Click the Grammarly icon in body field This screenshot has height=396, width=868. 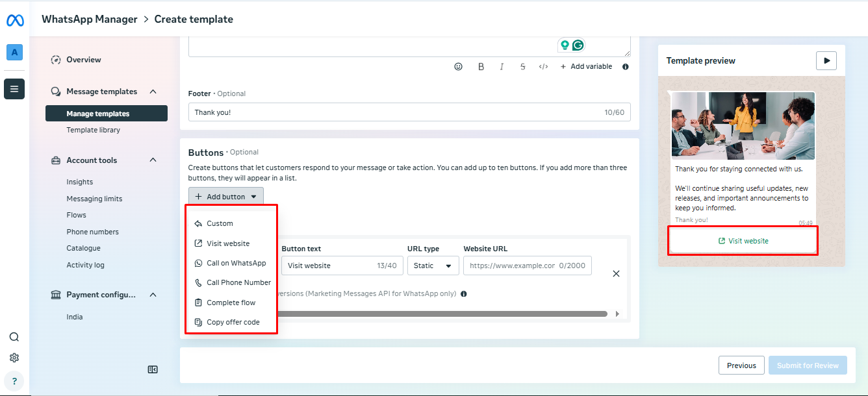click(x=578, y=45)
